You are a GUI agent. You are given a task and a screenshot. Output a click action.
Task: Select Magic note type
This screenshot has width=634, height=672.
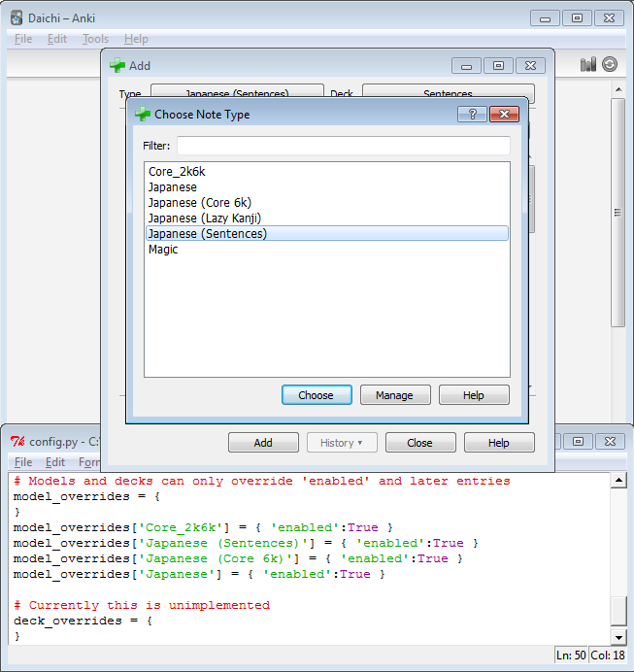click(x=327, y=250)
